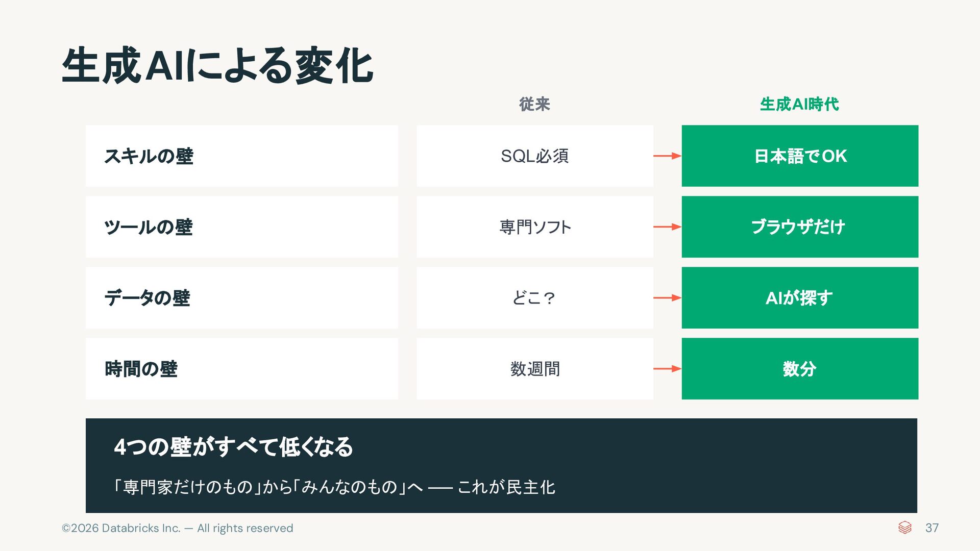980x551 pixels.
Task: Click the 4つの壁がすべて低くなる summary heading
Action: point(233,446)
